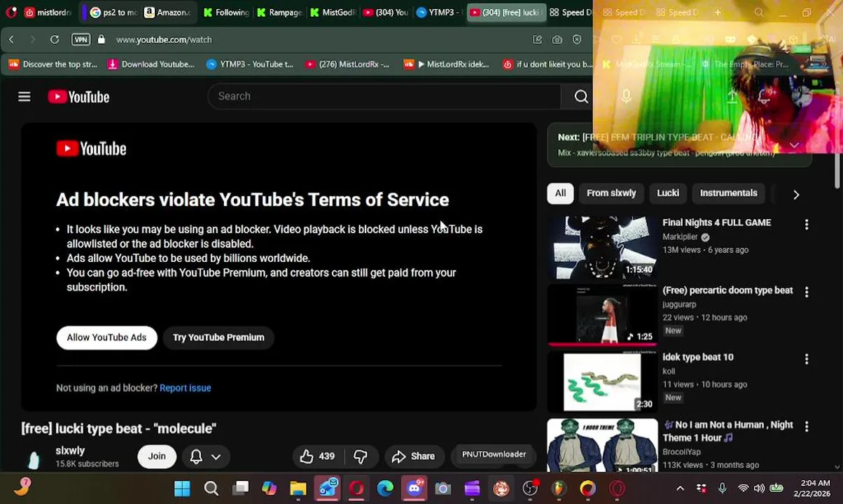Open the Download Youtube... bookmark
Screen dimensions: 843x504
151,64
